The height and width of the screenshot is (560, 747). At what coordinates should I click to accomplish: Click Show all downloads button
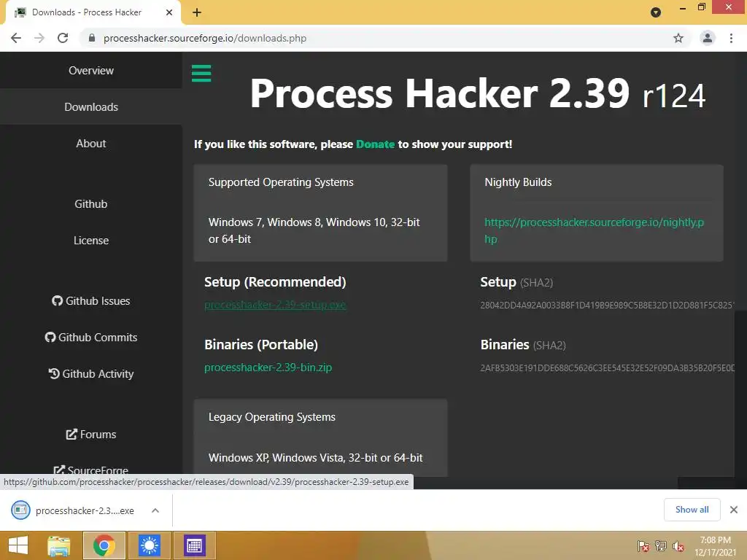692,510
